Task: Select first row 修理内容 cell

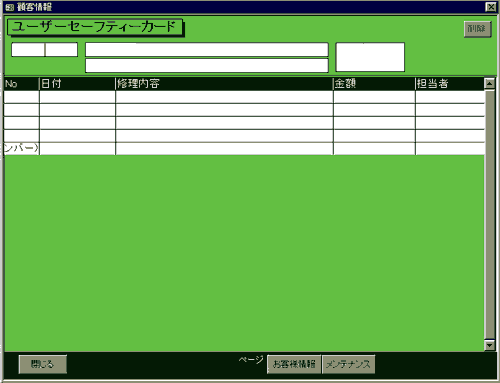Action: click(x=224, y=97)
